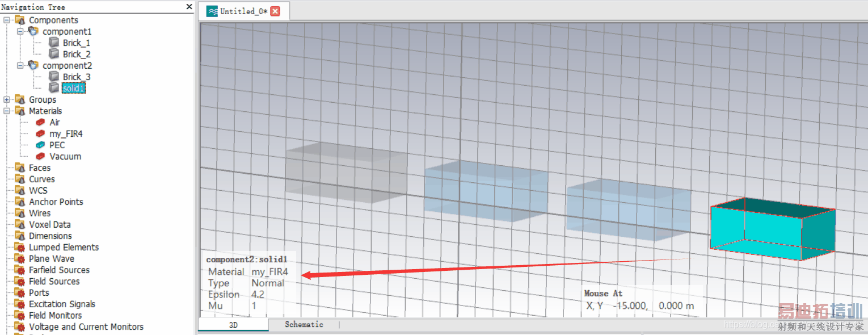Click the Untitled_0 project tab icon
Screen dimensions: 868x335
pos(212,11)
